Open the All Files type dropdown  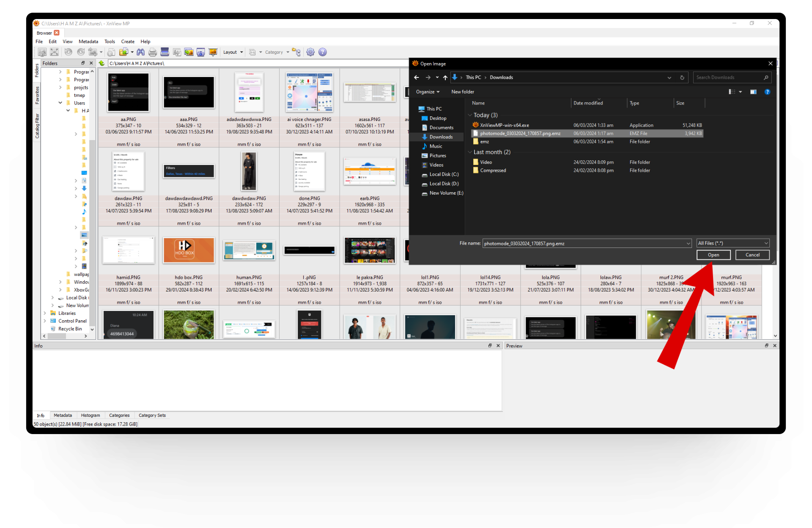click(x=733, y=243)
